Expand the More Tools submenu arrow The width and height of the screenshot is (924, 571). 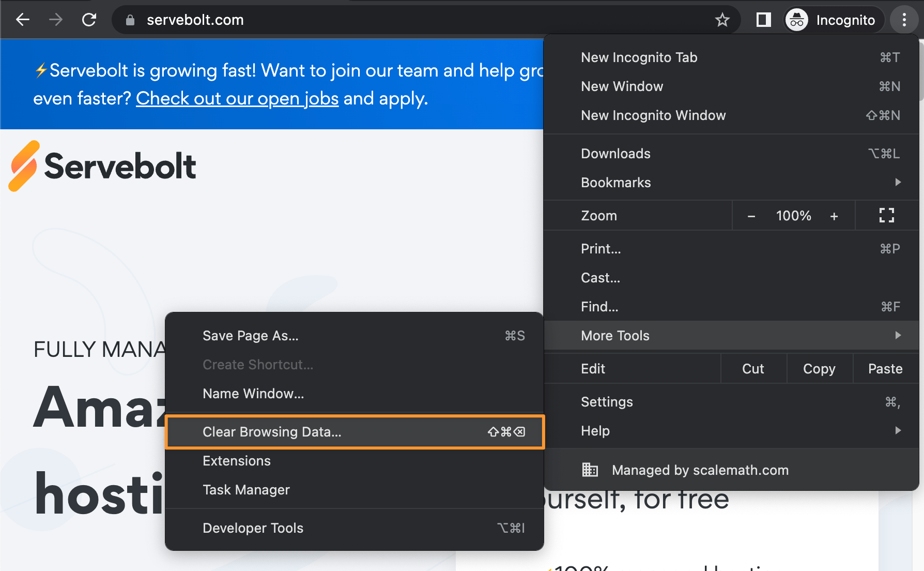pos(898,335)
